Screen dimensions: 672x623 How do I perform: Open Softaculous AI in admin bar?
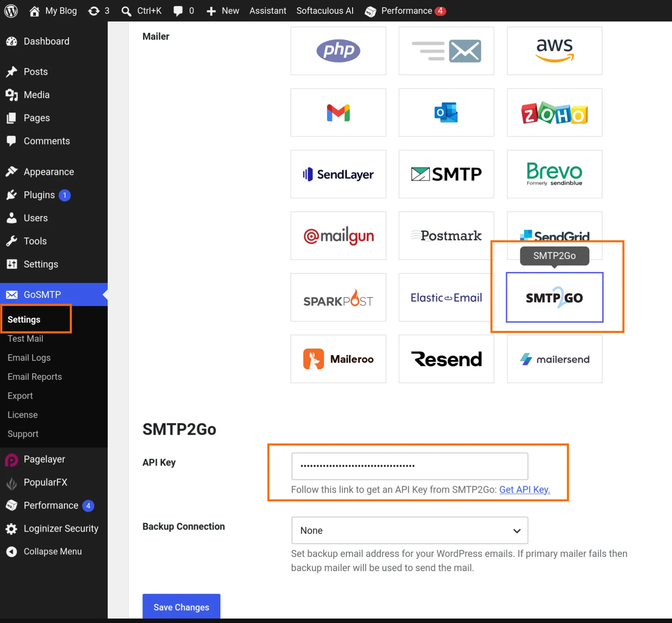coord(325,11)
